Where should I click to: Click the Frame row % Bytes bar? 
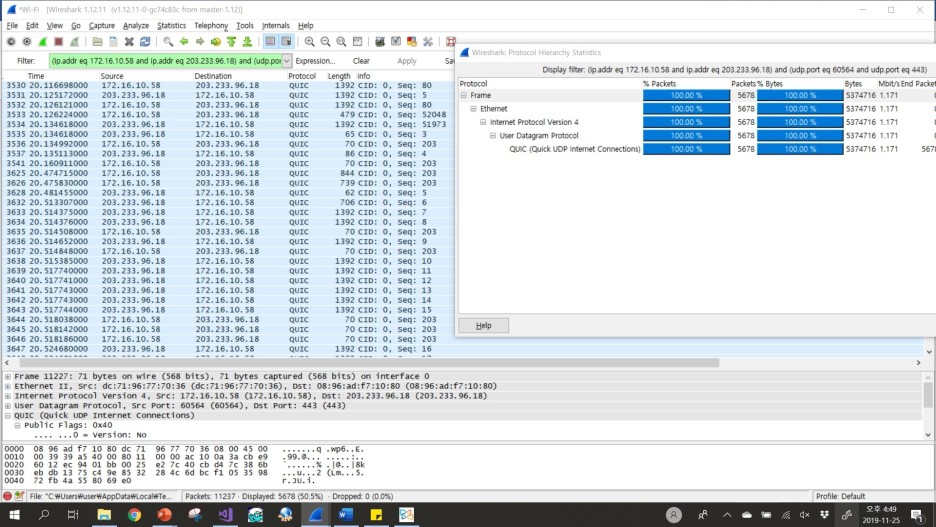[800, 95]
